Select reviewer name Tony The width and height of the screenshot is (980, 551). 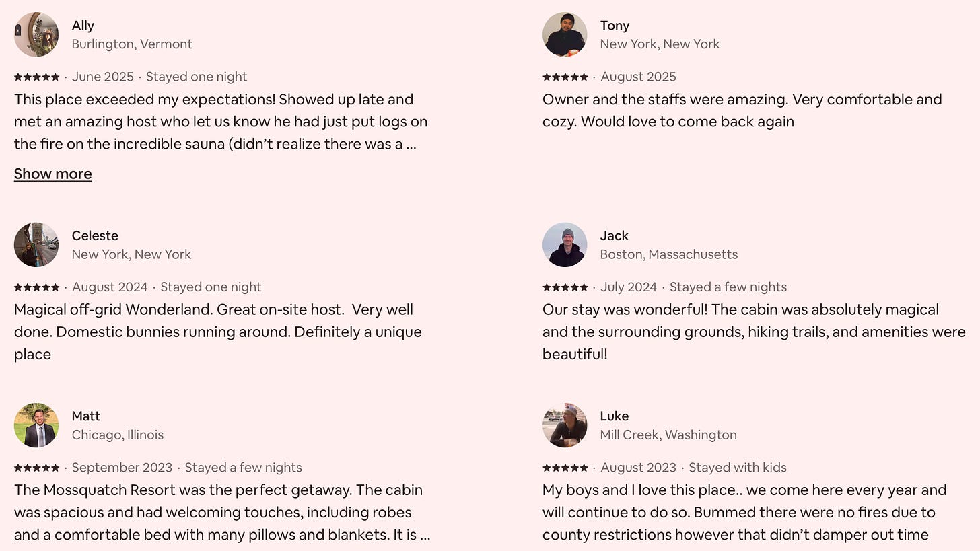click(615, 26)
